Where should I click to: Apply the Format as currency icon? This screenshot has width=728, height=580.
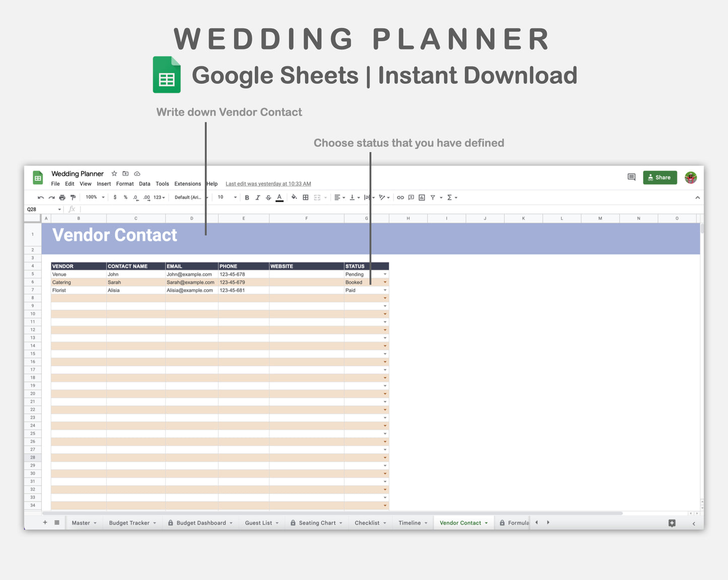pyautogui.click(x=114, y=197)
